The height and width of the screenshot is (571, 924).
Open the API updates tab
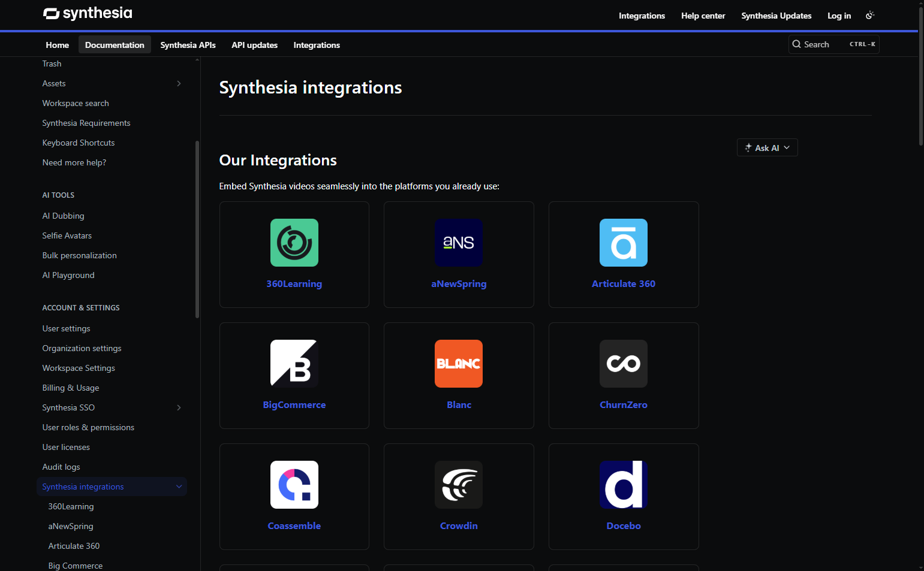(x=254, y=44)
